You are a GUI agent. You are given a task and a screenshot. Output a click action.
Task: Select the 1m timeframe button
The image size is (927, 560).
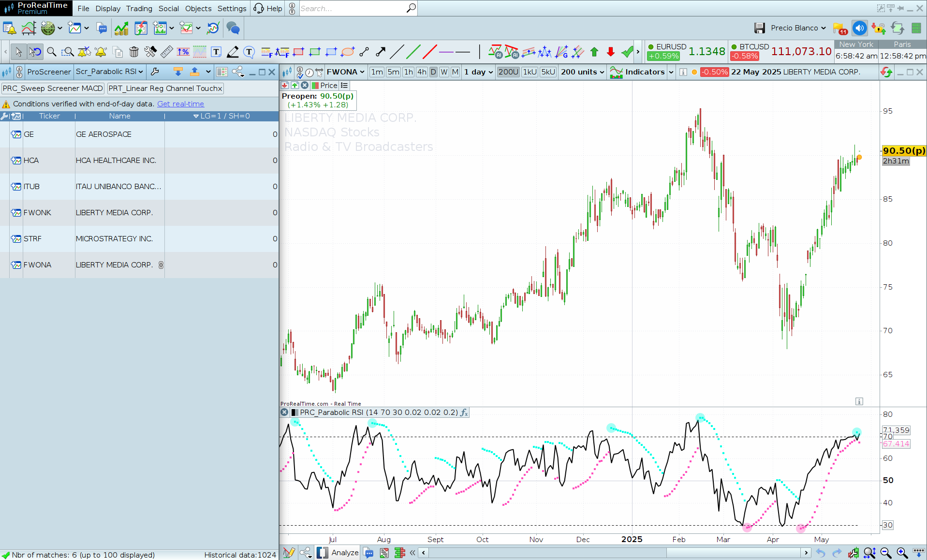point(377,72)
